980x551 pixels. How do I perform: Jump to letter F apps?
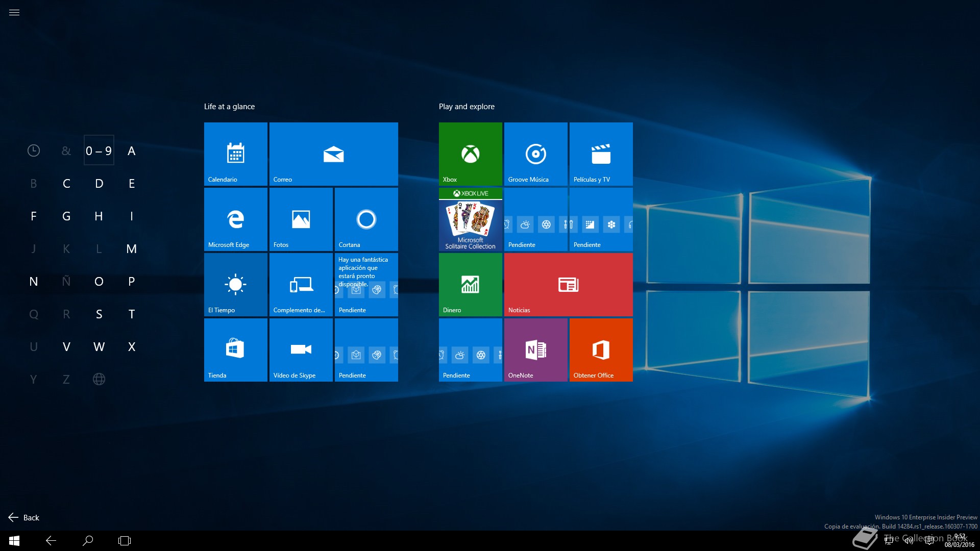pyautogui.click(x=34, y=216)
